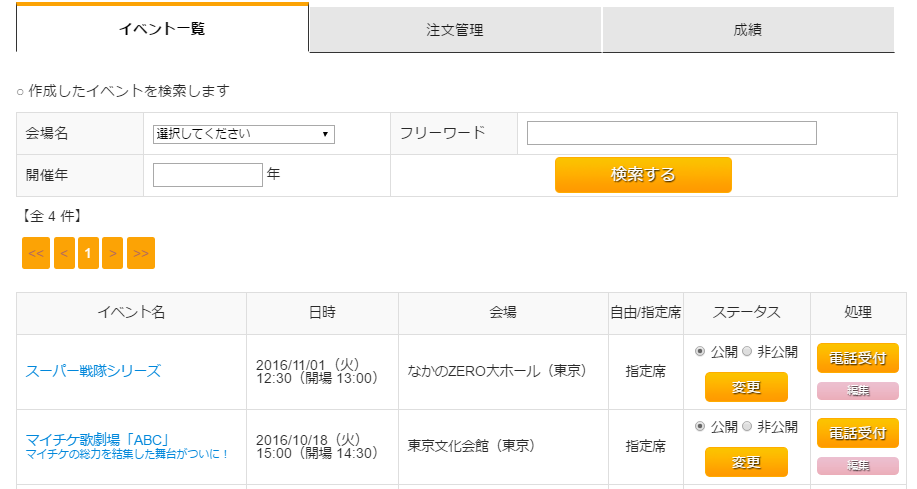Click the next page > arrow
Image resolution: width=917 pixels, height=489 pixels.
112,253
